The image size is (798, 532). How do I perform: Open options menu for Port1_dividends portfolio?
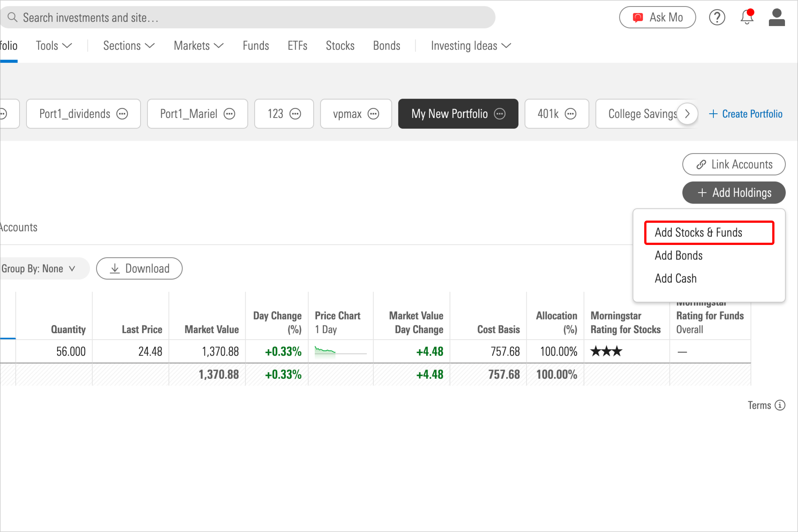coord(122,114)
